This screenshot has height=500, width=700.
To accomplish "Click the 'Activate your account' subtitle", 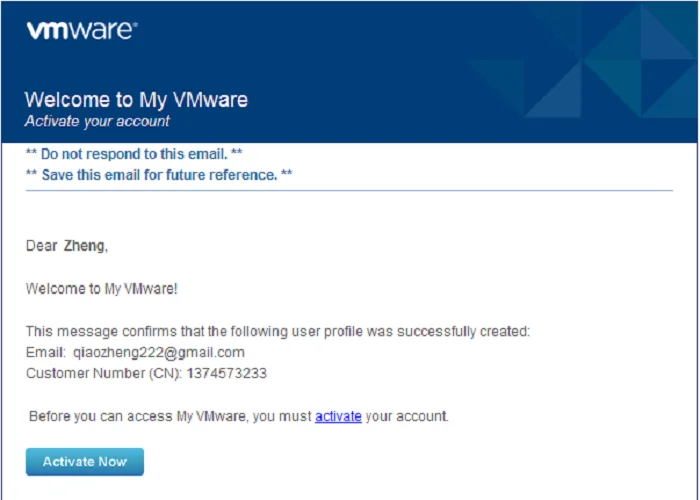I will pos(97,121).
